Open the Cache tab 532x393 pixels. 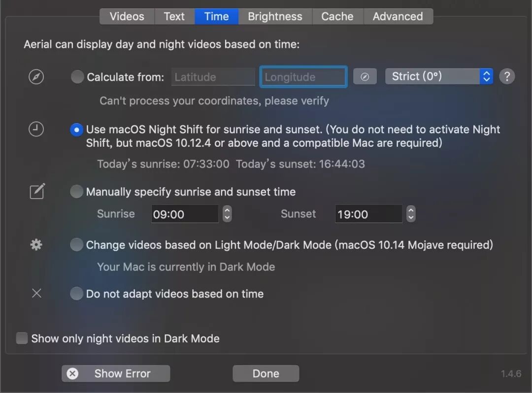click(x=337, y=16)
